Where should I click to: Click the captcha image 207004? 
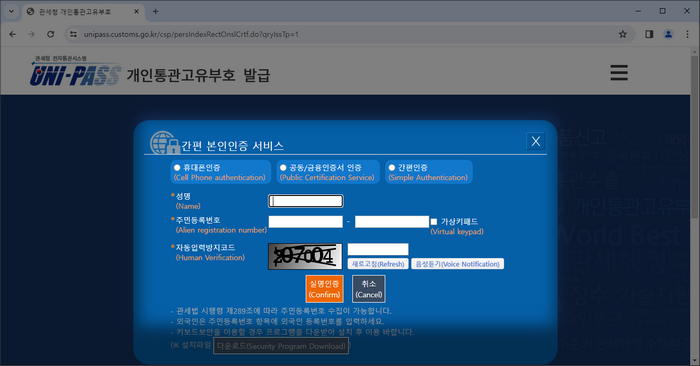coord(305,257)
